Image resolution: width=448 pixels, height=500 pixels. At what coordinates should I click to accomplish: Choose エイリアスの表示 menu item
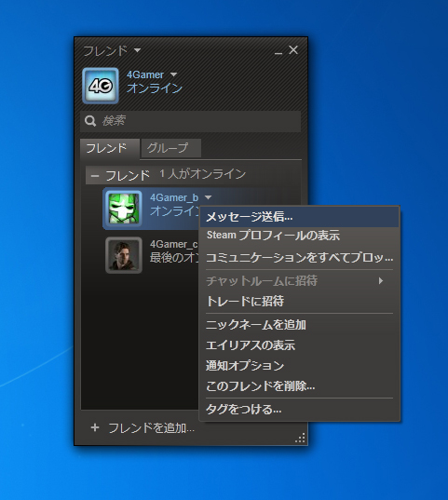(x=299, y=345)
